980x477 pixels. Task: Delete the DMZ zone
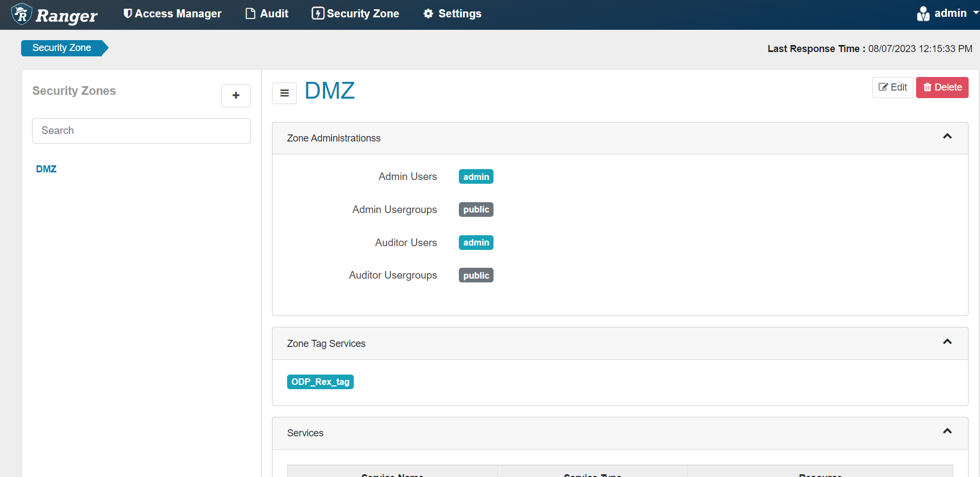pos(942,87)
